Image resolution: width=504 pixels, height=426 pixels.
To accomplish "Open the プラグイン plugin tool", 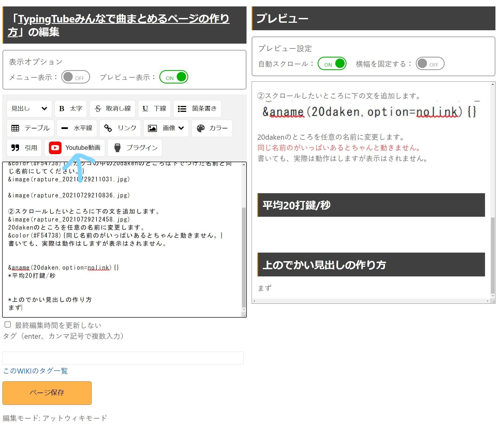I will point(135,148).
